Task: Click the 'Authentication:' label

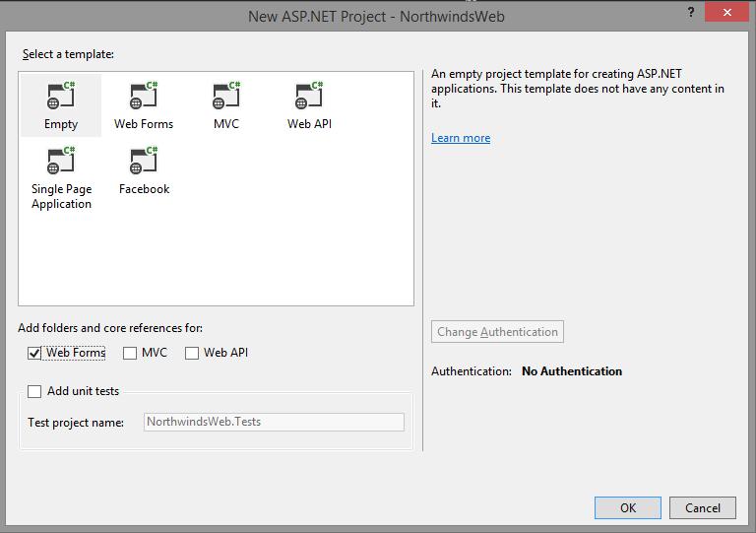Action: (x=472, y=371)
